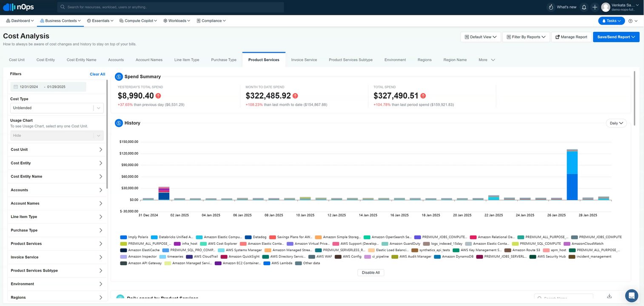Click the nOps logo in the header
This screenshot has width=644, height=306.
click(17, 7)
